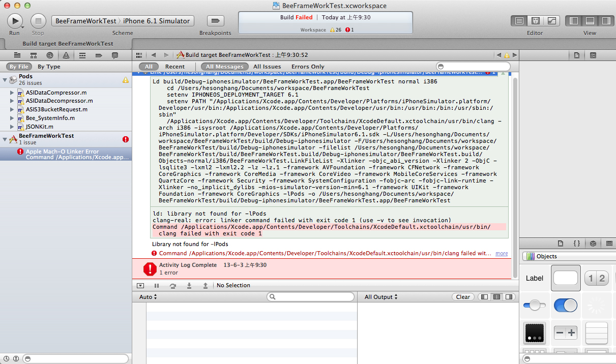
Task: Go forward using jump bar right arrow
Action: click(166, 55)
